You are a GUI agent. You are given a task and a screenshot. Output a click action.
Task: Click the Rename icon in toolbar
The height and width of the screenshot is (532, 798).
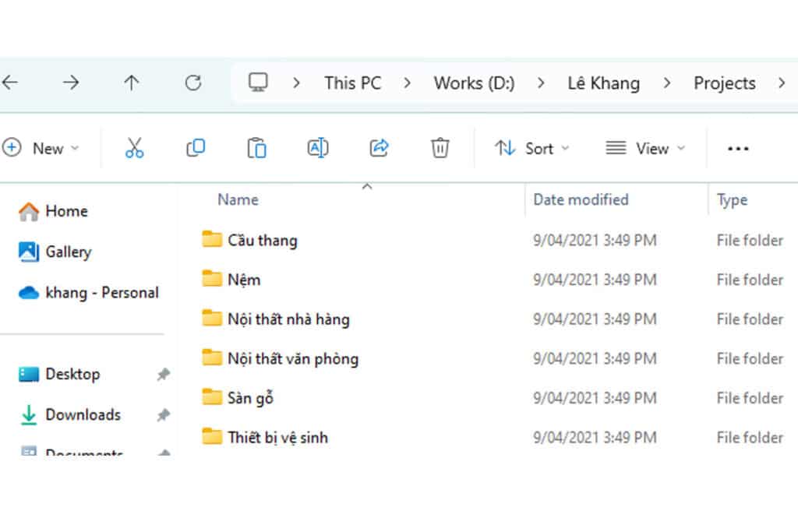coord(318,148)
